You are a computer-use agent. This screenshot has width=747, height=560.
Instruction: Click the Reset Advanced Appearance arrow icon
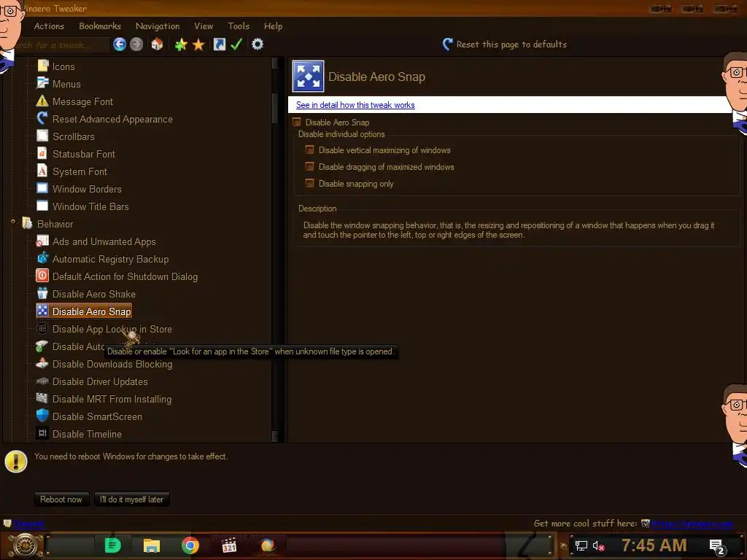pos(42,119)
